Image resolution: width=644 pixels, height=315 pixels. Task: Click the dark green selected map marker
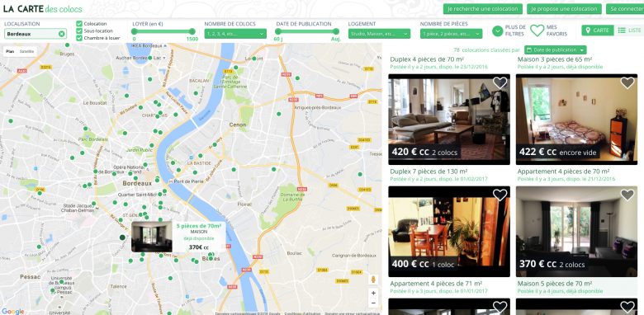click(x=122, y=237)
